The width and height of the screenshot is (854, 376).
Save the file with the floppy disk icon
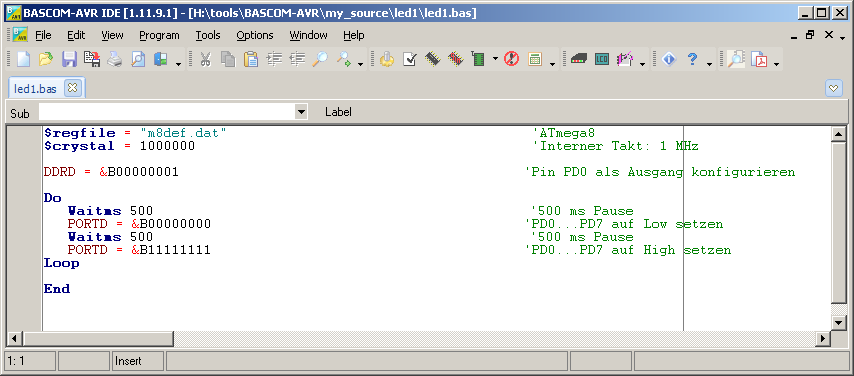click(69, 59)
